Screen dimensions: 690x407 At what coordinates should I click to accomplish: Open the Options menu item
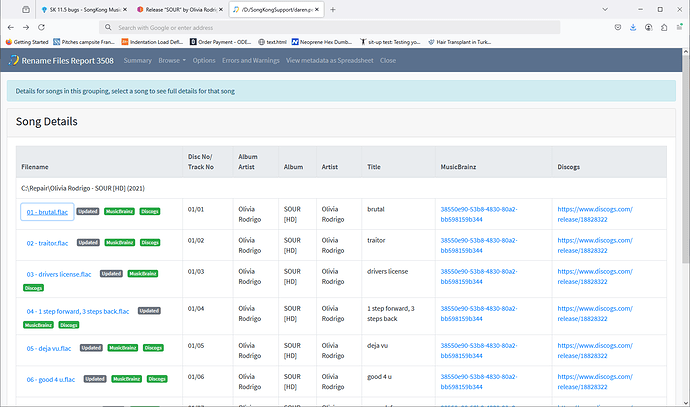204,60
